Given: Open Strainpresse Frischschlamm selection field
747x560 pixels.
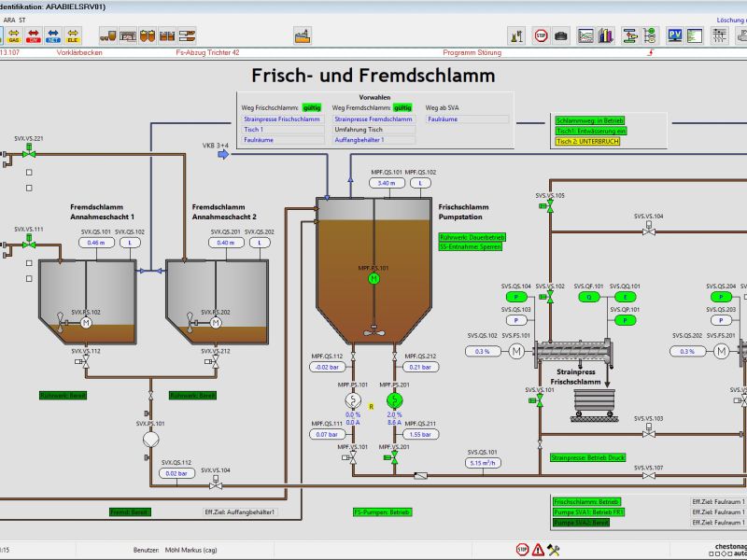Looking at the screenshot, I should tap(282, 119).
